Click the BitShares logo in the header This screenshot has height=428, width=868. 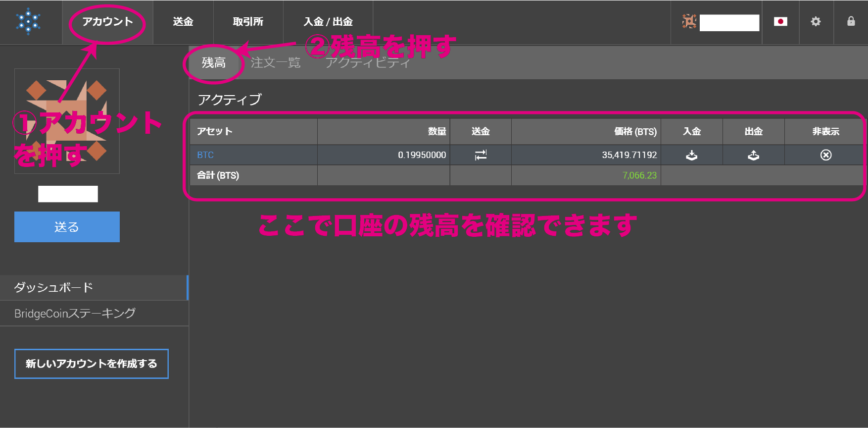tap(28, 21)
